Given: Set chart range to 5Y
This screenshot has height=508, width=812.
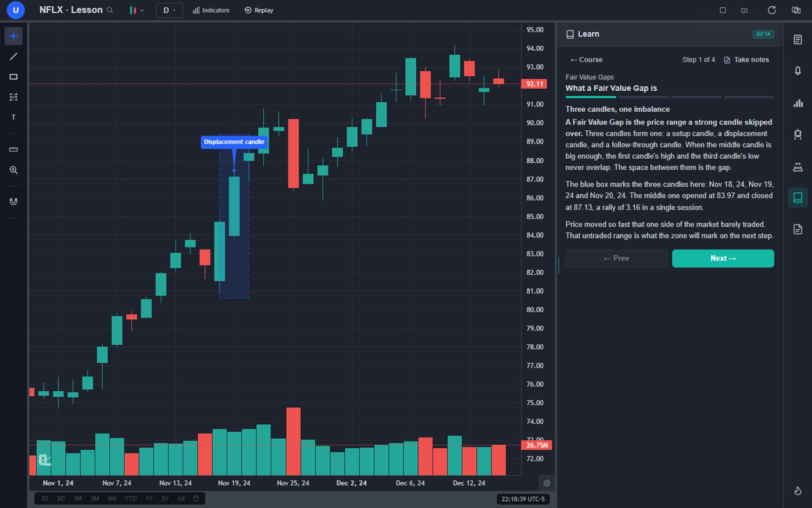Looking at the screenshot, I should 165,498.
